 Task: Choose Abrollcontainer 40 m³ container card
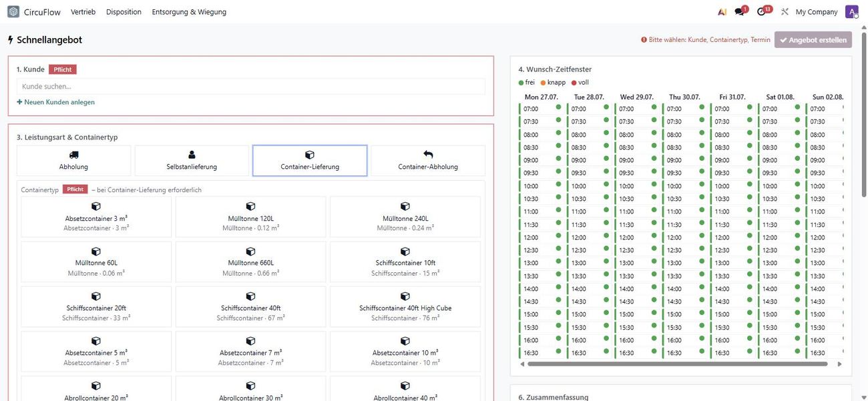405,389
